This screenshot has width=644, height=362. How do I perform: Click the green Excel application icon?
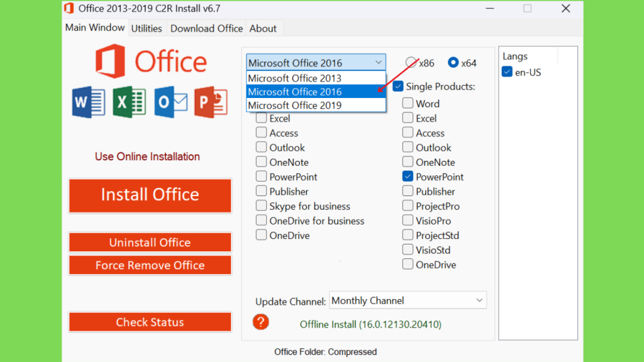129,102
